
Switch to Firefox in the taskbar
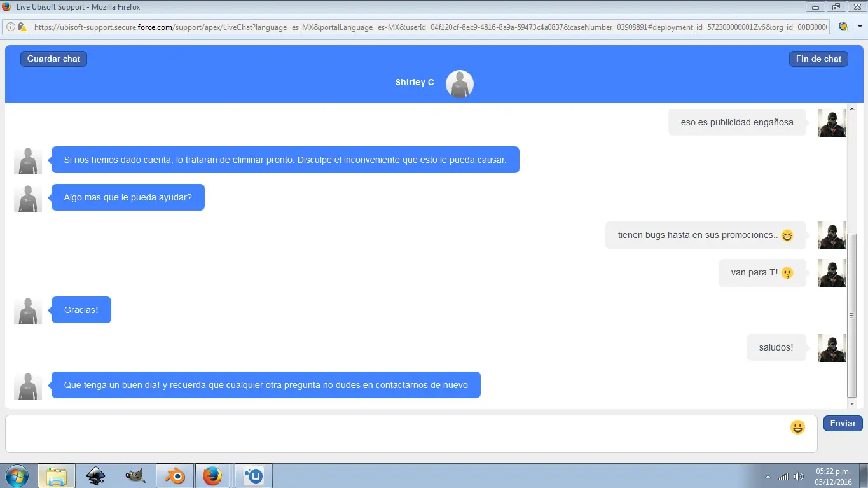(213, 476)
